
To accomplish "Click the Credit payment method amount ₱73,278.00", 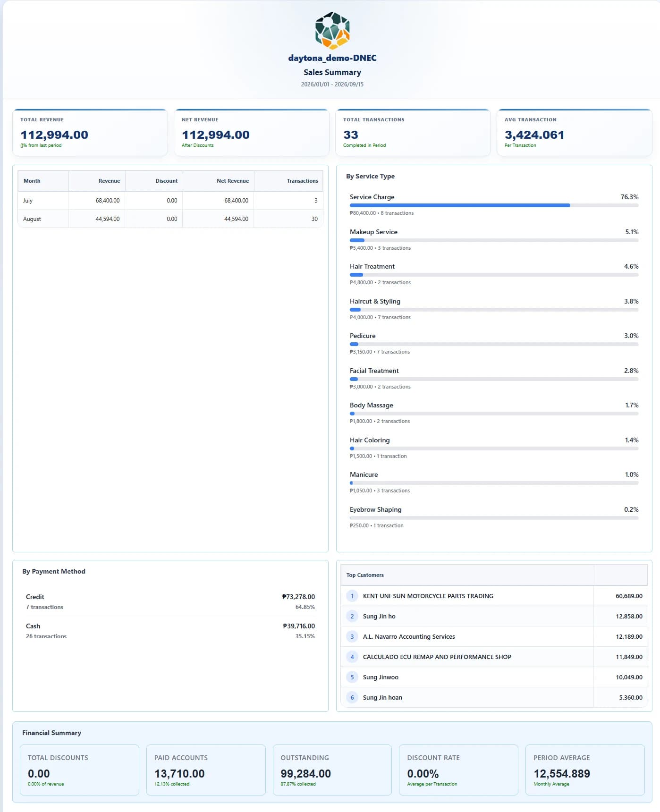I will pyautogui.click(x=298, y=597).
